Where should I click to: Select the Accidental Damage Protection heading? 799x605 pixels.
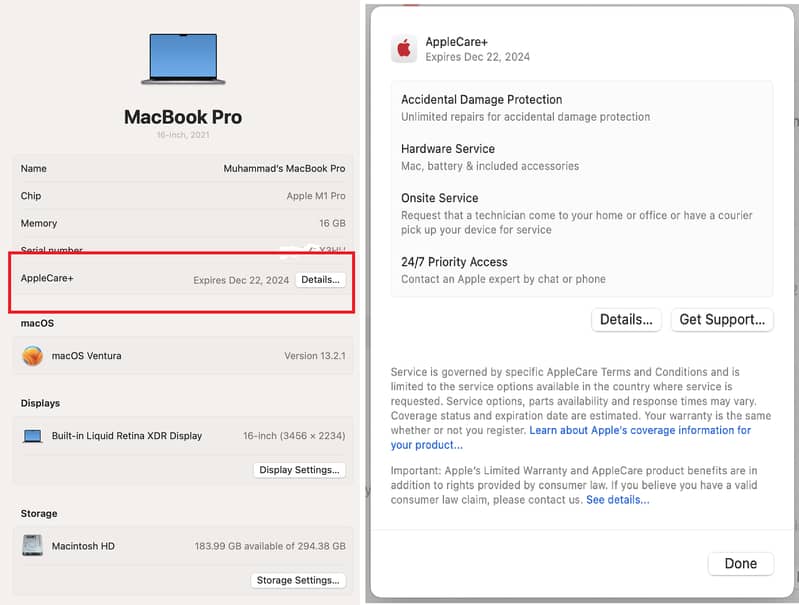pyautogui.click(x=481, y=100)
